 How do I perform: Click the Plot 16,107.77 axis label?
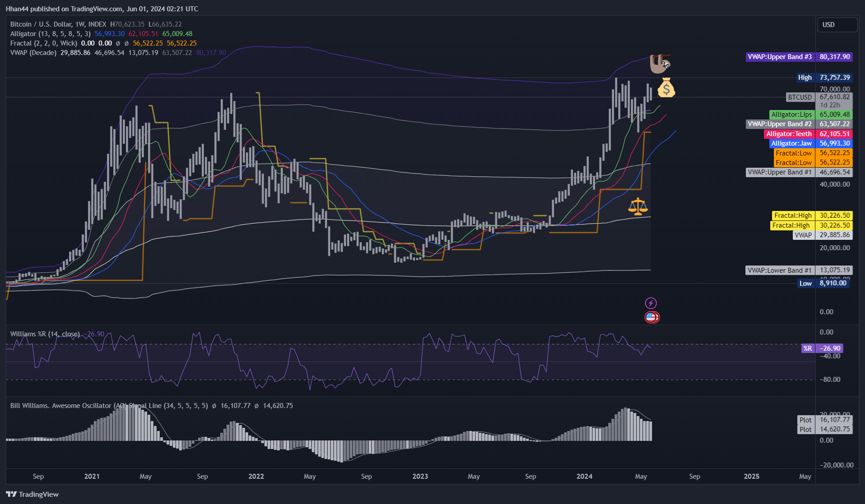pyautogui.click(x=825, y=420)
